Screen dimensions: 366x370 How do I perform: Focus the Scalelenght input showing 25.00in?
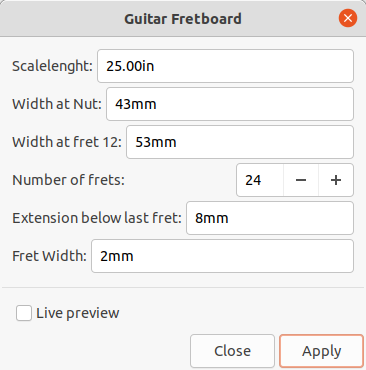click(x=225, y=66)
